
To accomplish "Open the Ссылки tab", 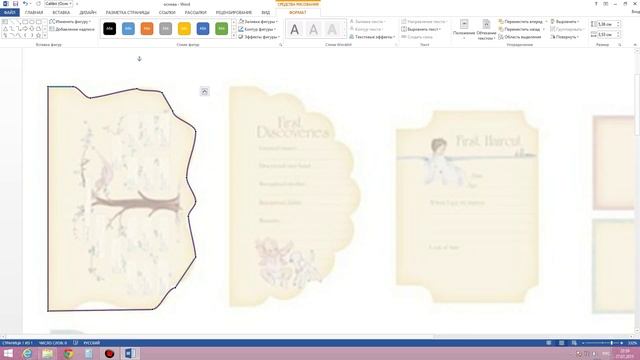I will (x=167, y=13).
